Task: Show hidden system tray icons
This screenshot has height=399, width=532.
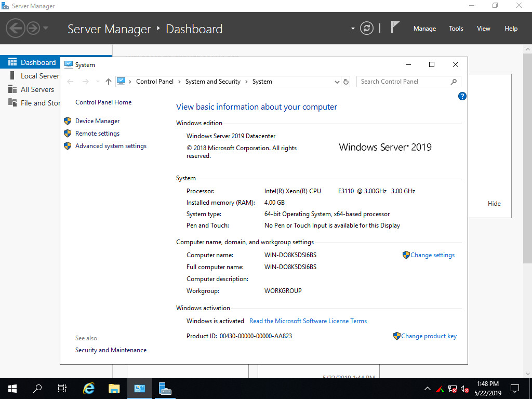Action: [x=428, y=389]
